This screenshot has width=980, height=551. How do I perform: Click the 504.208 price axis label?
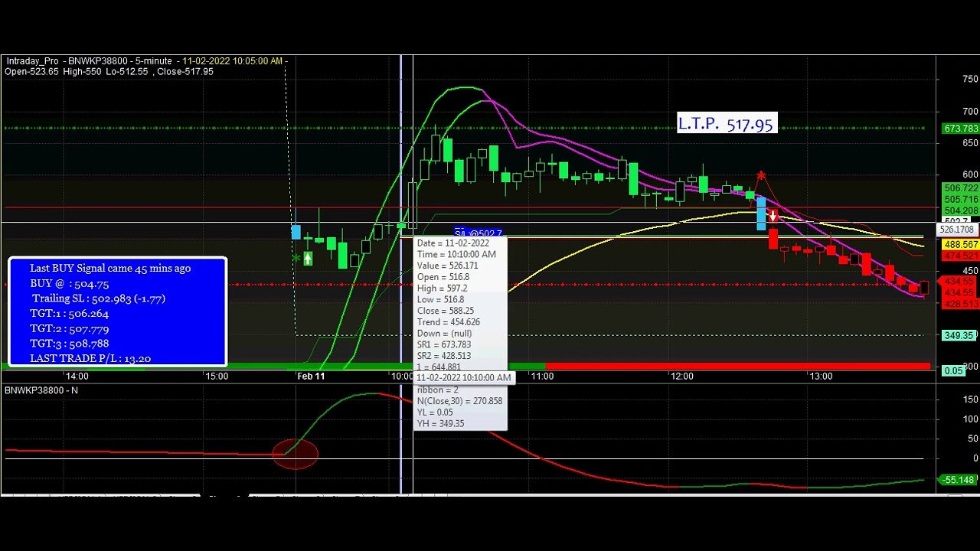[960, 210]
